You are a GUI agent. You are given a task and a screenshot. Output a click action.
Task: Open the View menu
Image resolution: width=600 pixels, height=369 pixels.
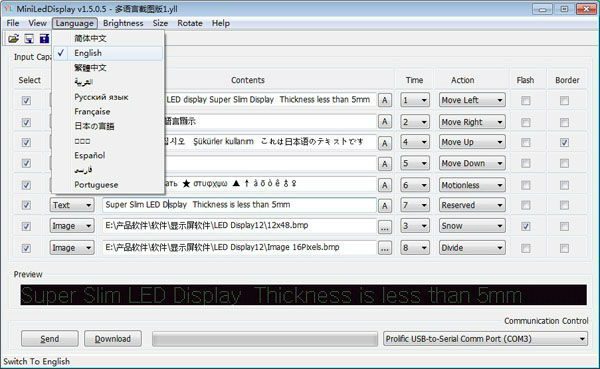click(x=37, y=23)
